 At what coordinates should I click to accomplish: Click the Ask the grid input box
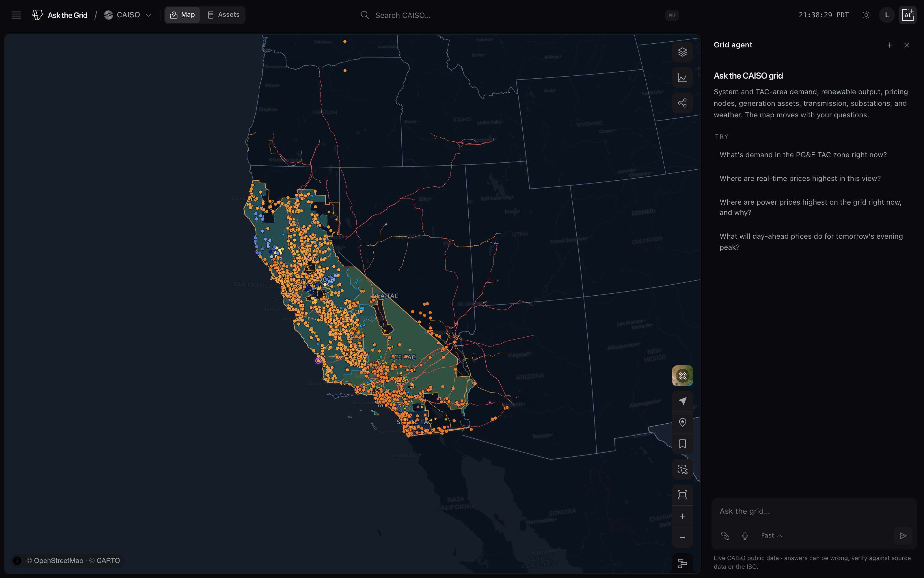[x=813, y=511]
